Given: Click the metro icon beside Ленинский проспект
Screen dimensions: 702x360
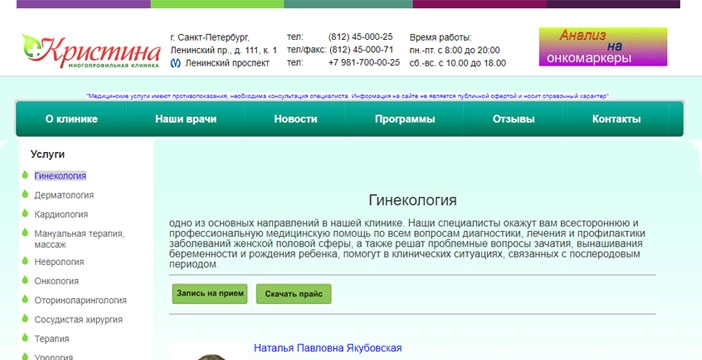Looking at the screenshot, I should 176,63.
